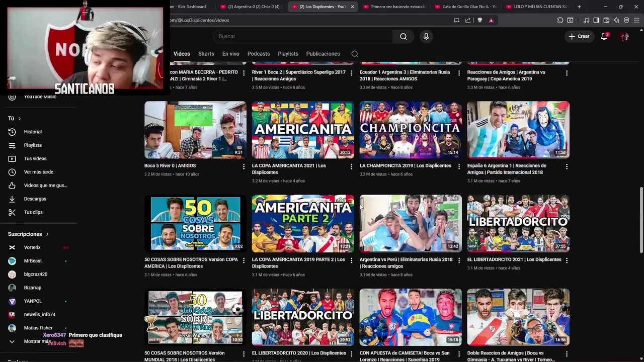Switch to Publicaciones tab
This screenshot has height=362, width=644.
pyautogui.click(x=323, y=54)
